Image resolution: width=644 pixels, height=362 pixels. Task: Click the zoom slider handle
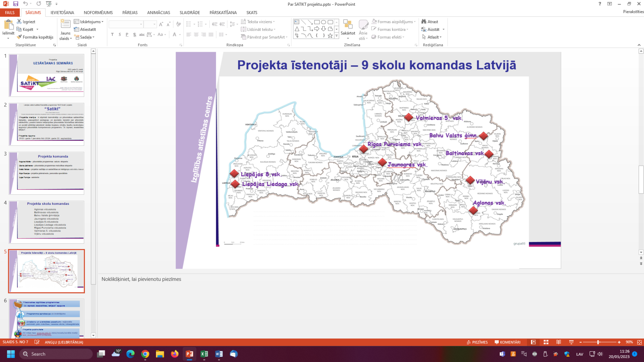pyautogui.click(x=598, y=342)
